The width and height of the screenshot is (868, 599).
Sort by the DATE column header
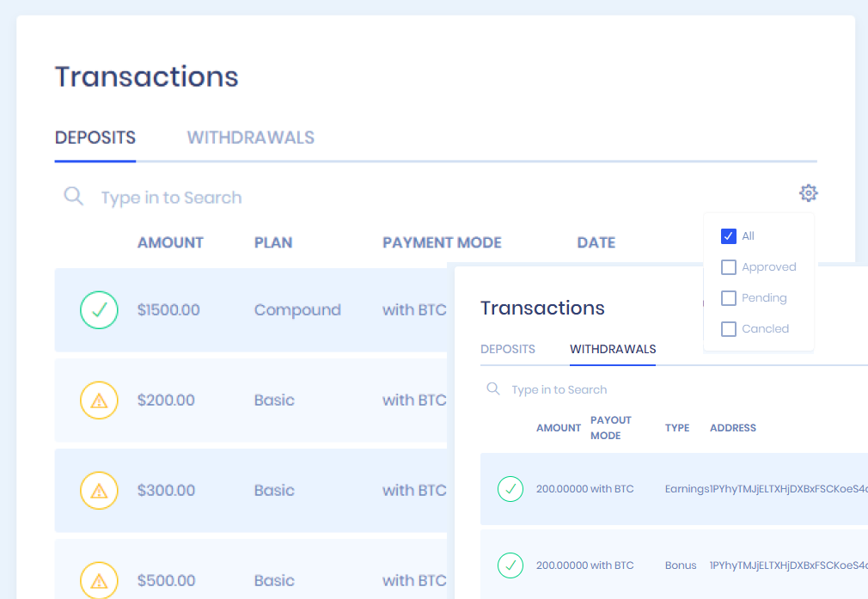[x=596, y=242]
